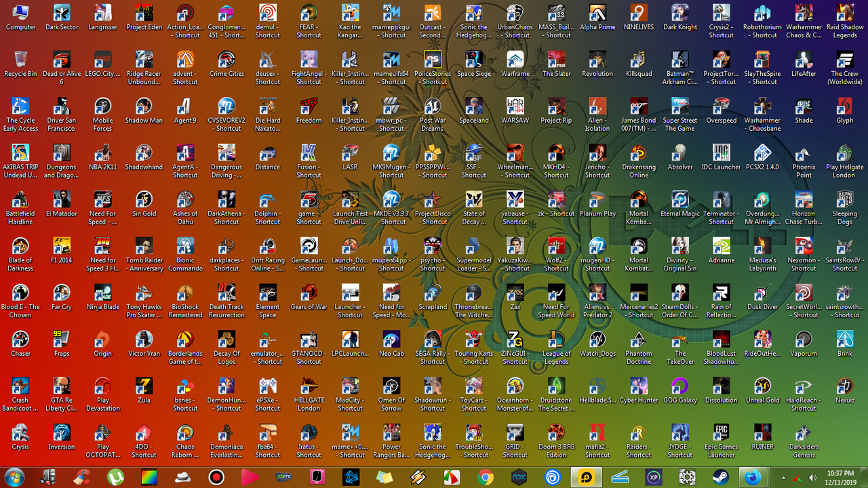The height and width of the screenshot is (488, 868).
Task: Click the Neo Cab icon
Action: pos(391,344)
